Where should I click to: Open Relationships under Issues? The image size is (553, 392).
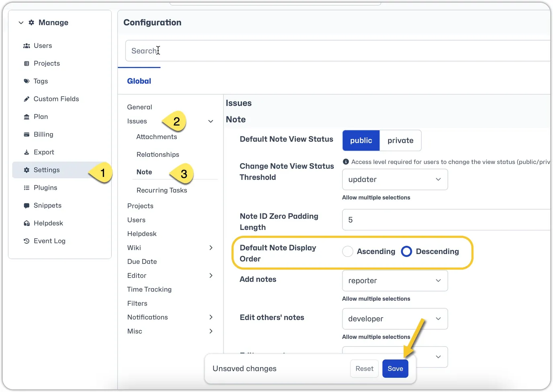[x=158, y=154]
